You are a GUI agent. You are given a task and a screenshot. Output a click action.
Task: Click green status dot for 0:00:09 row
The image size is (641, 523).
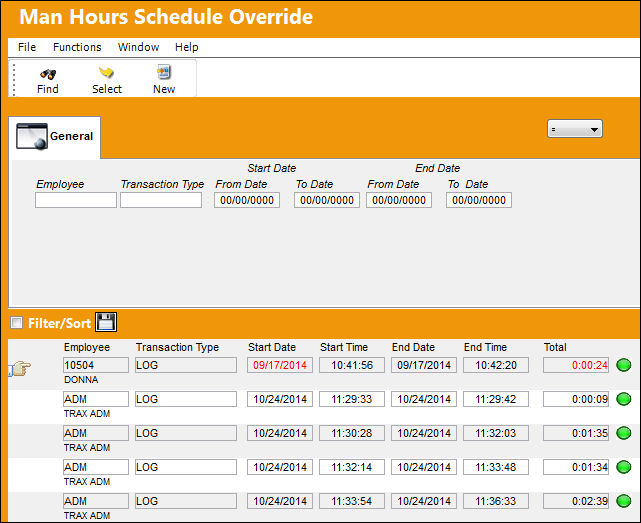(x=623, y=399)
